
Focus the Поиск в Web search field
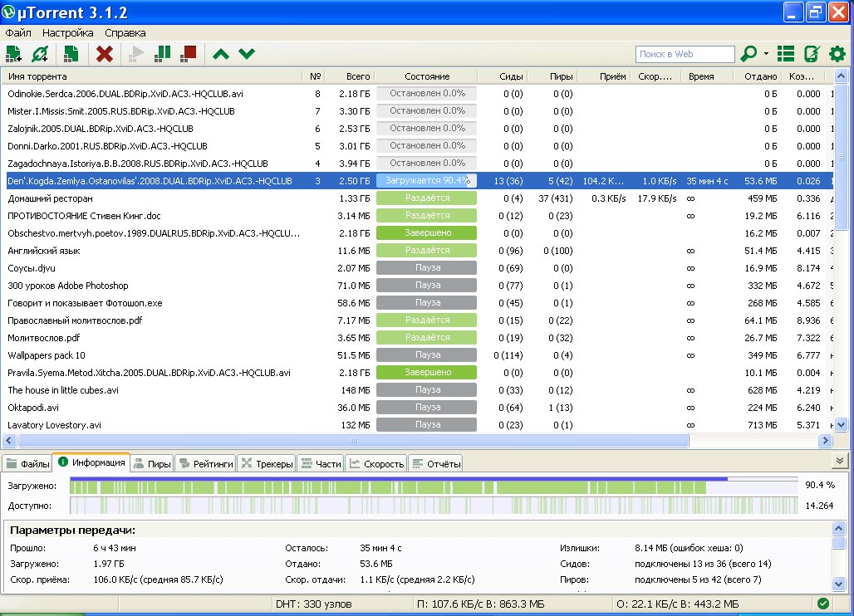coord(685,54)
